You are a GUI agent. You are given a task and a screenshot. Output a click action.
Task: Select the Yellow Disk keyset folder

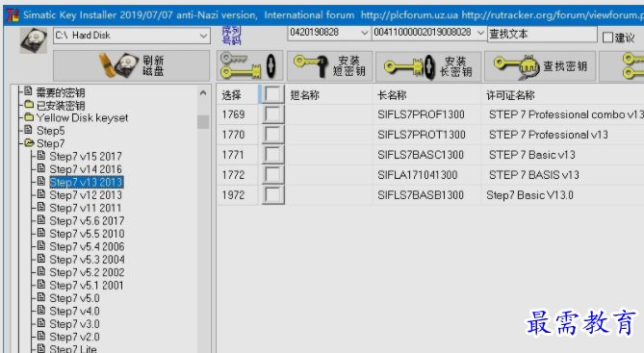coord(82,118)
